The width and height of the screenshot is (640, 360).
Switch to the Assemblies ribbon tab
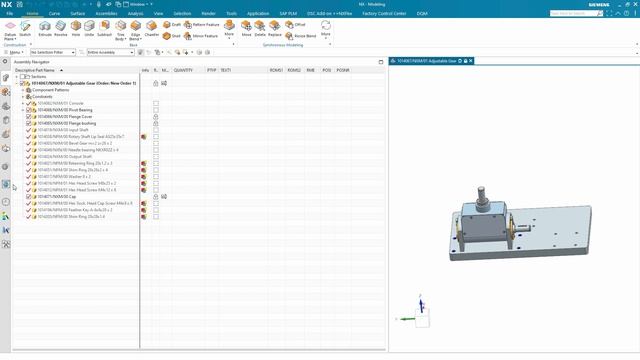(106, 13)
